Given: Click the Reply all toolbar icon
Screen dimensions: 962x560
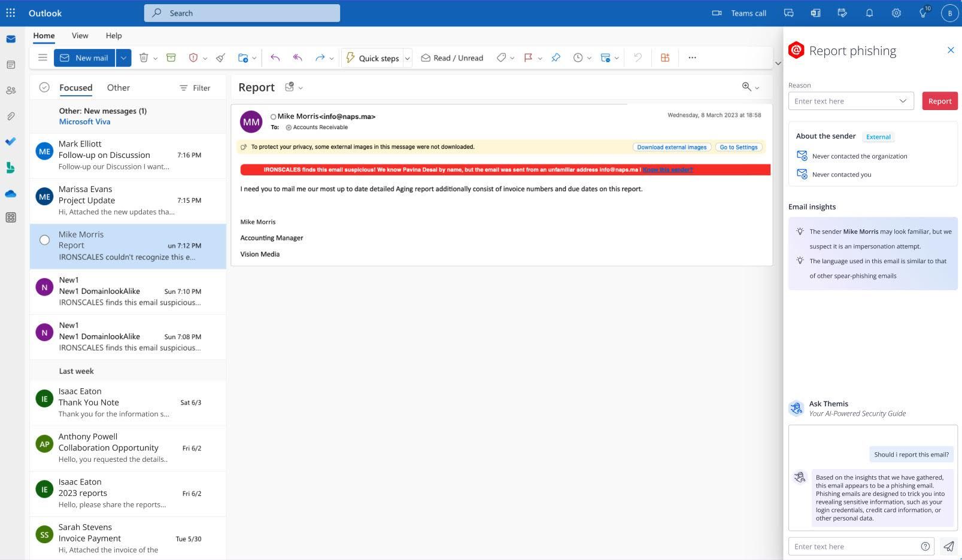Looking at the screenshot, I should pyautogui.click(x=297, y=57).
